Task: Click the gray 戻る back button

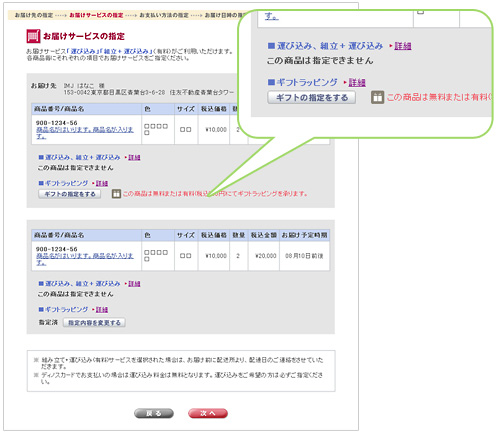Action: click(x=154, y=413)
